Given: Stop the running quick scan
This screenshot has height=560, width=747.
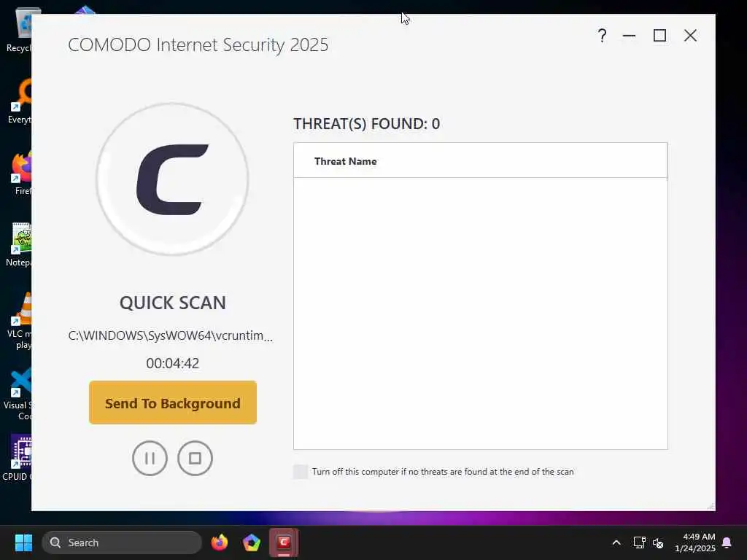Looking at the screenshot, I should click(x=195, y=458).
